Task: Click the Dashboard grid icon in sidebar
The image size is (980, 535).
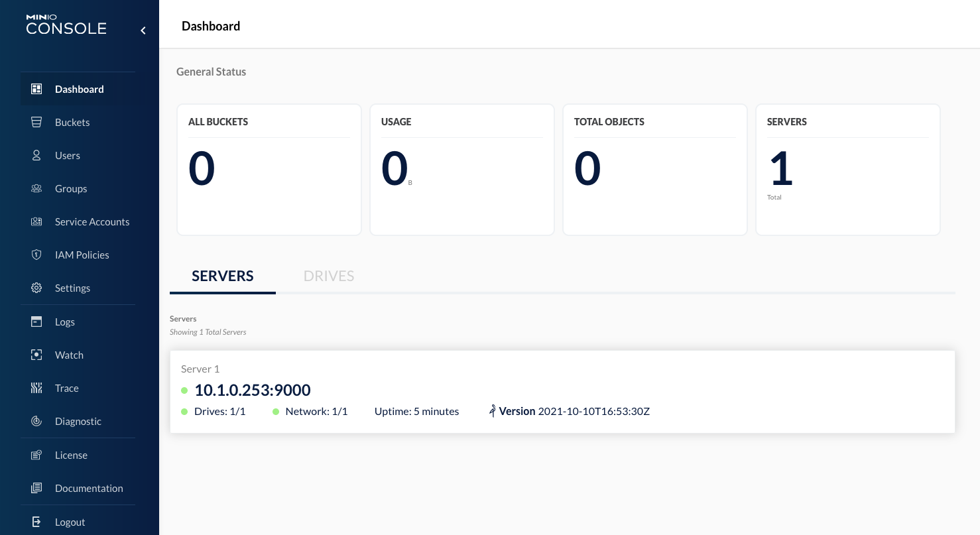Action: (36, 89)
